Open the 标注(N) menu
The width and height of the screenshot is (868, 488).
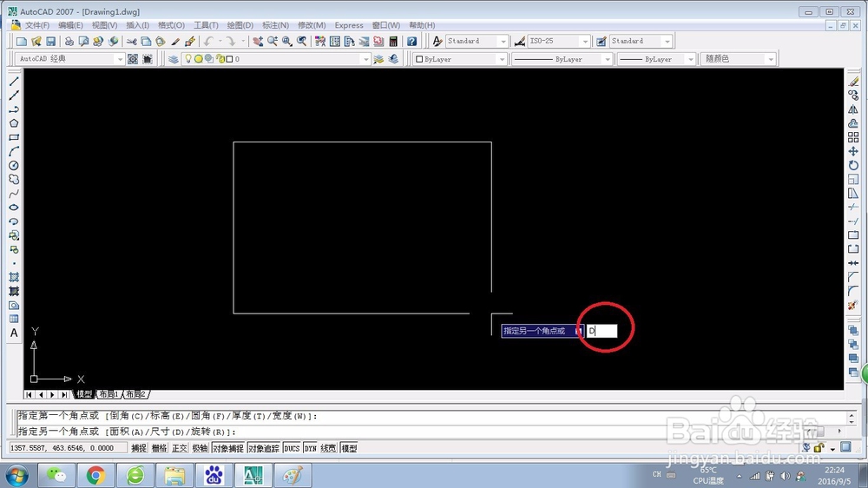[x=275, y=25]
